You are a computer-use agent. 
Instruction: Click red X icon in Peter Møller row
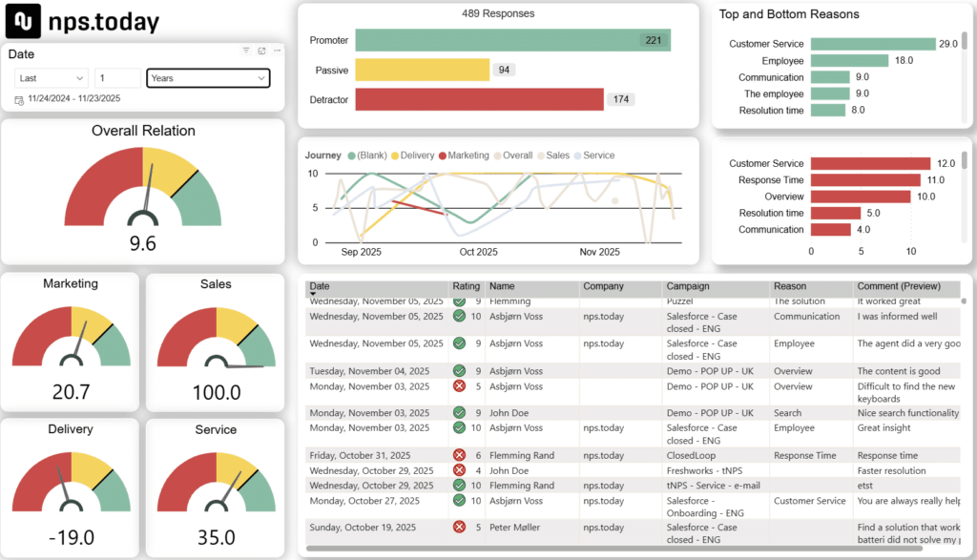coord(459,527)
